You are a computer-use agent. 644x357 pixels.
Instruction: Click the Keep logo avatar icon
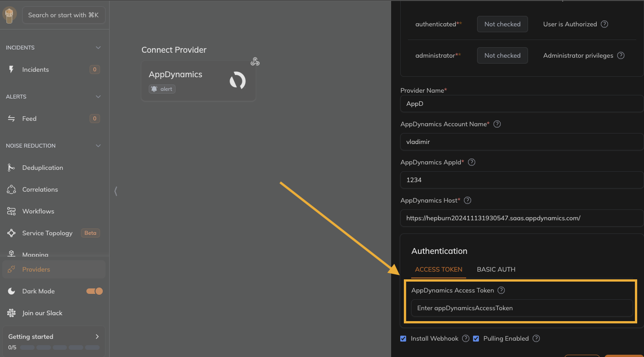tap(9, 15)
